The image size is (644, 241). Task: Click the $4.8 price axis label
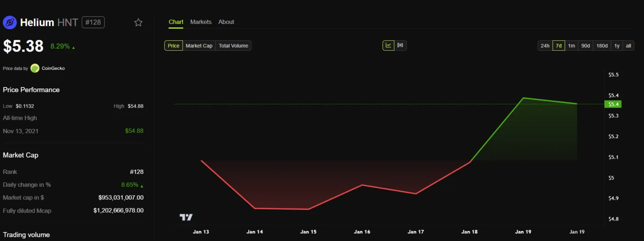click(613, 219)
